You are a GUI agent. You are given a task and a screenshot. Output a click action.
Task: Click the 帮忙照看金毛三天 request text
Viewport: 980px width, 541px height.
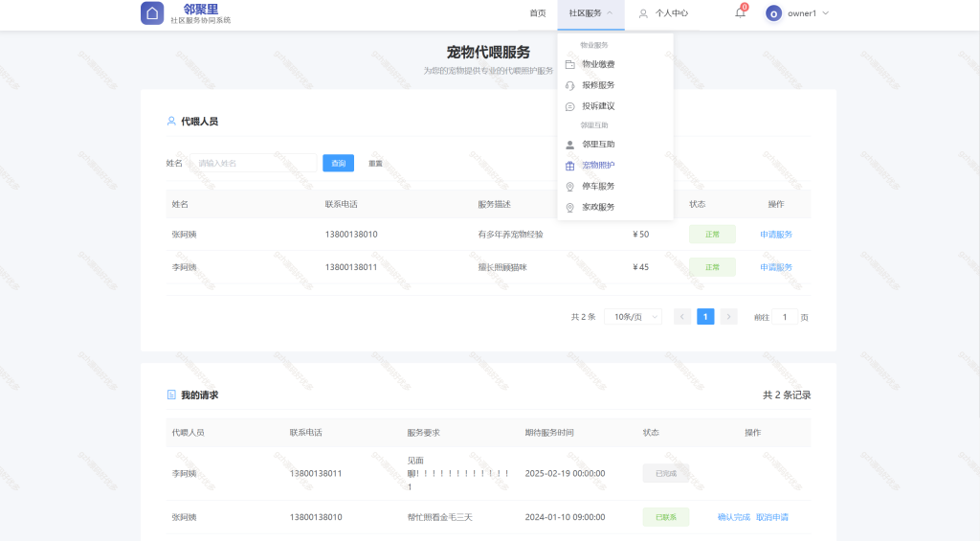click(440, 517)
